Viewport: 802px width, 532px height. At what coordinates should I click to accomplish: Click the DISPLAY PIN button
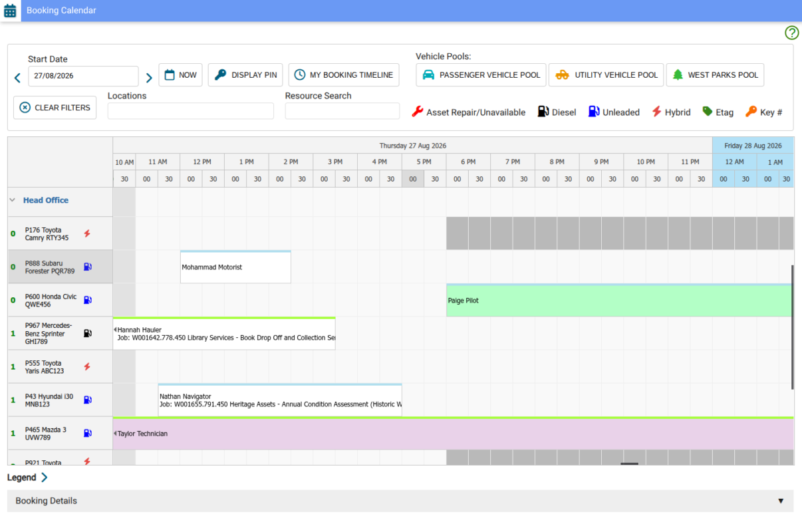point(246,75)
